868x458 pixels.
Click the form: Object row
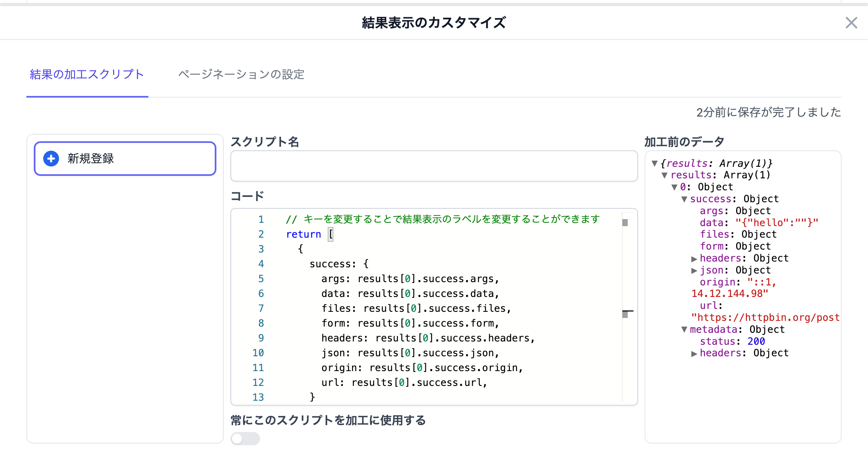[735, 246]
